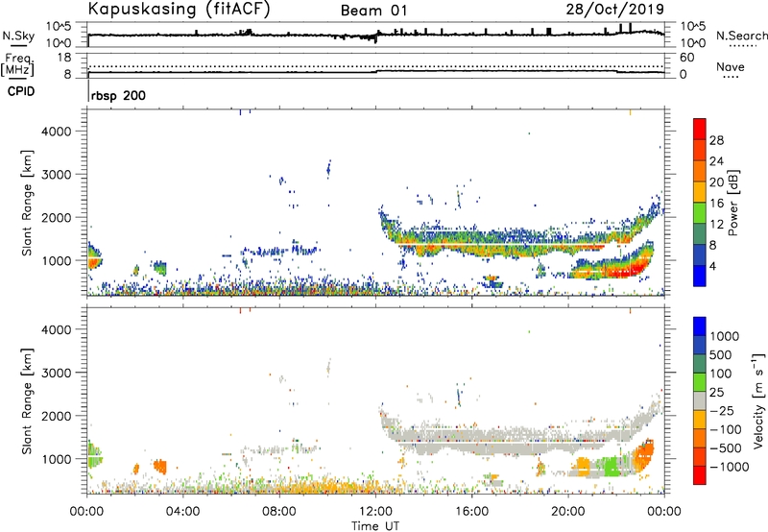Click the '60' tick on the Nave axis
768x532 pixels.
(x=686, y=58)
